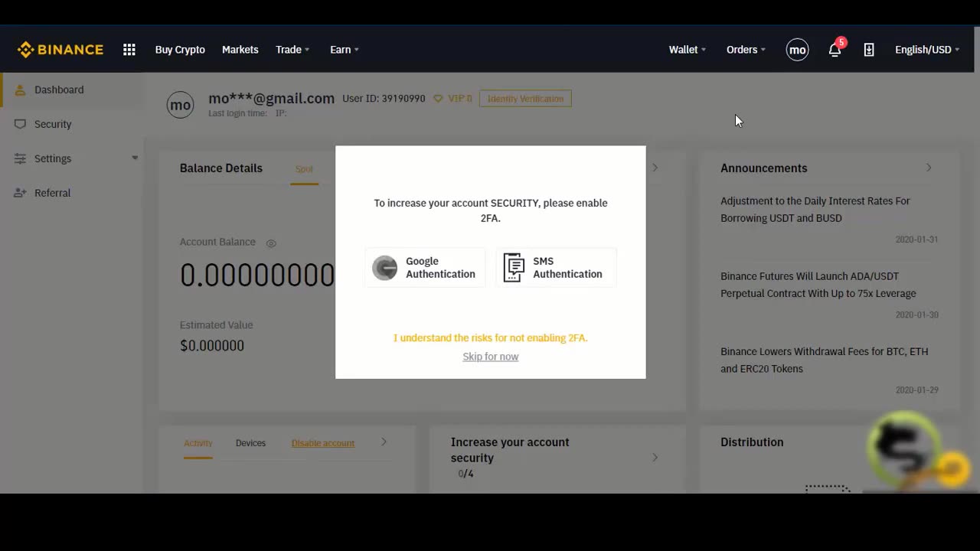Click the chevron next to Disable account
Image resolution: width=980 pixels, height=551 pixels.
point(384,442)
